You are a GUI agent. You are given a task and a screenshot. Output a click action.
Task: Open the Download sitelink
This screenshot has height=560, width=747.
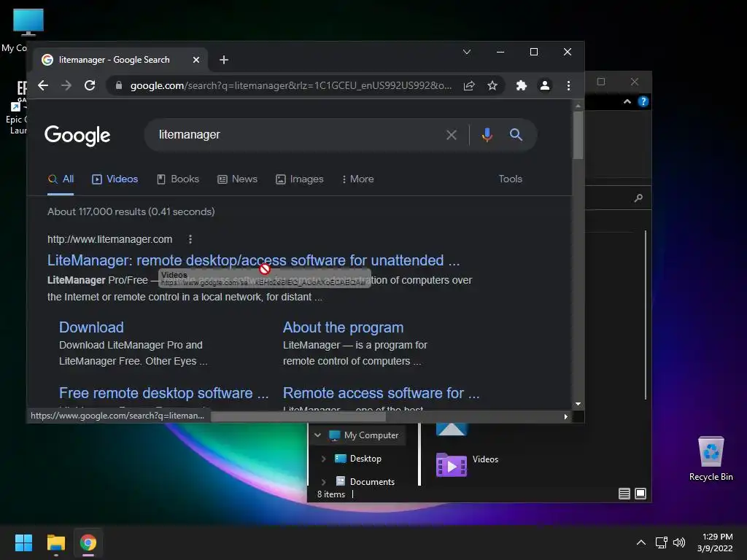point(91,327)
